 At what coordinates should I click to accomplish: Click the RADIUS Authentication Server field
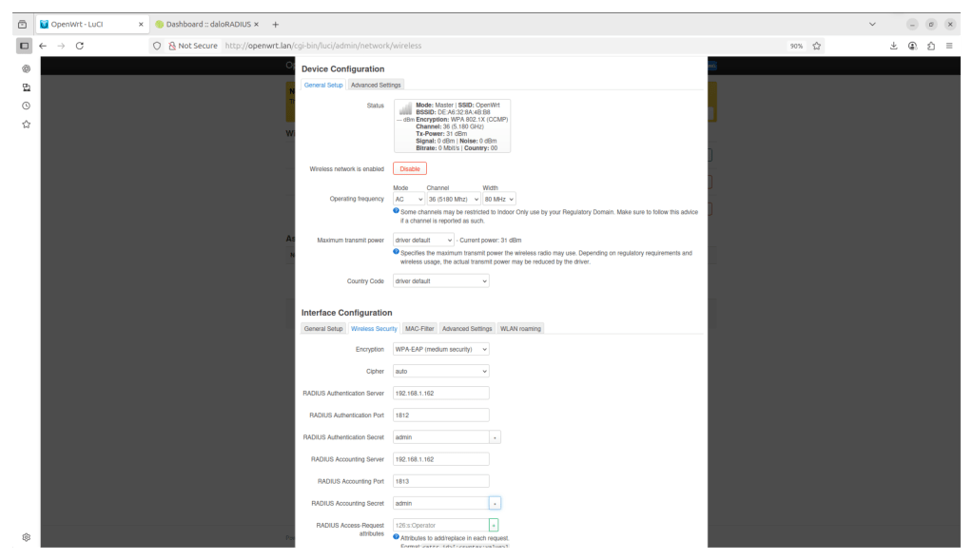(440, 393)
